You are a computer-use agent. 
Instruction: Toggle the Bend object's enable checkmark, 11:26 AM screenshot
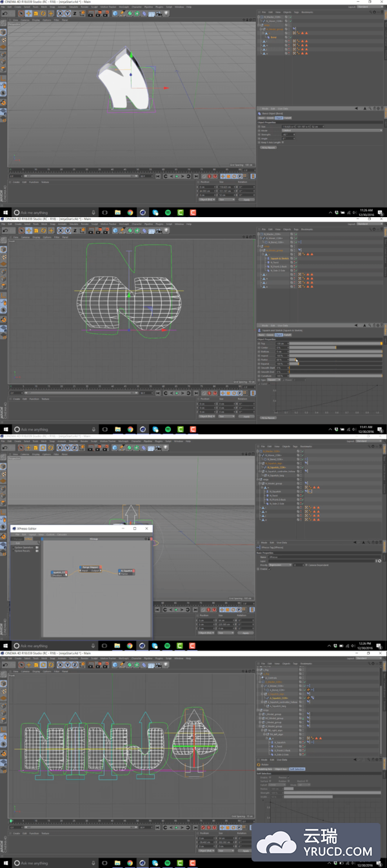pyautogui.click(x=291, y=37)
